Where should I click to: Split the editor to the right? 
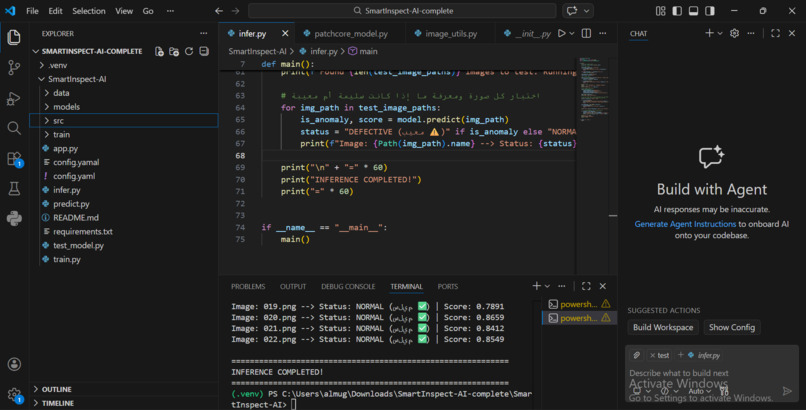(x=586, y=33)
